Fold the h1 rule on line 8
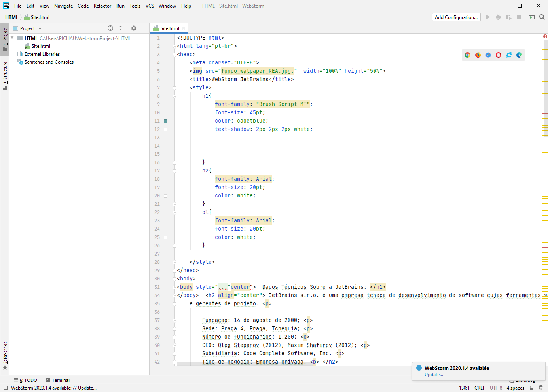Viewport: 548px width, 392px height. pos(174,96)
